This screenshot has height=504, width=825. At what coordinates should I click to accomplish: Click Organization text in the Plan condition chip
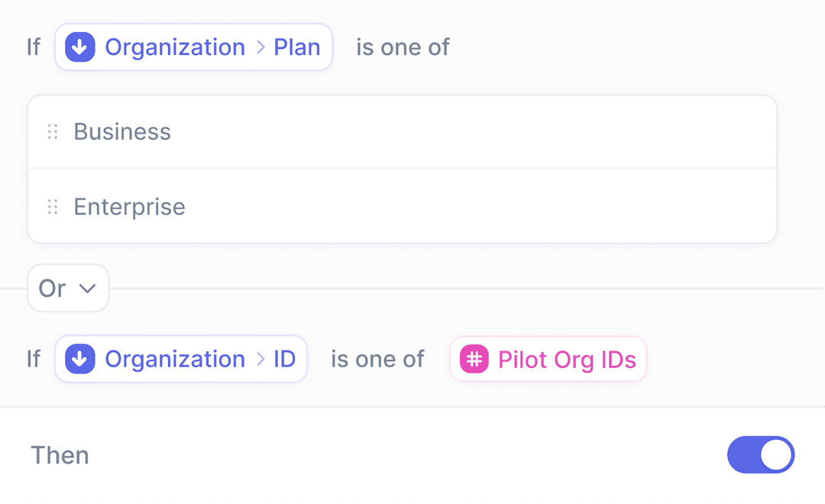click(x=175, y=47)
